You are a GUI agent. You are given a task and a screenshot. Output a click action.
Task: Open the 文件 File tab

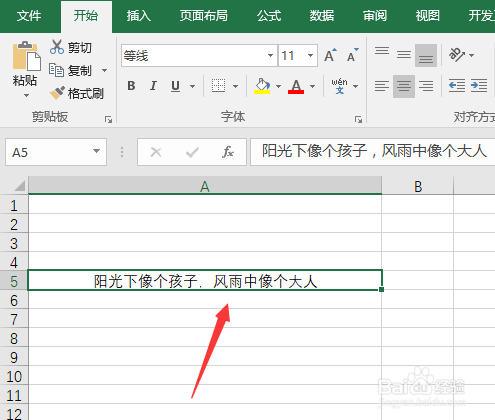pos(29,16)
